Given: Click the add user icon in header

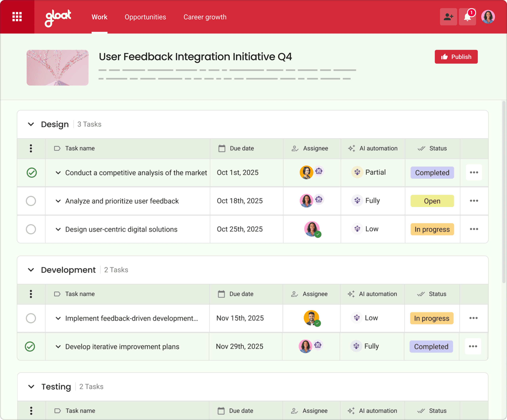Looking at the screenshot, I should pyautogui.click(x=448, y=17).
